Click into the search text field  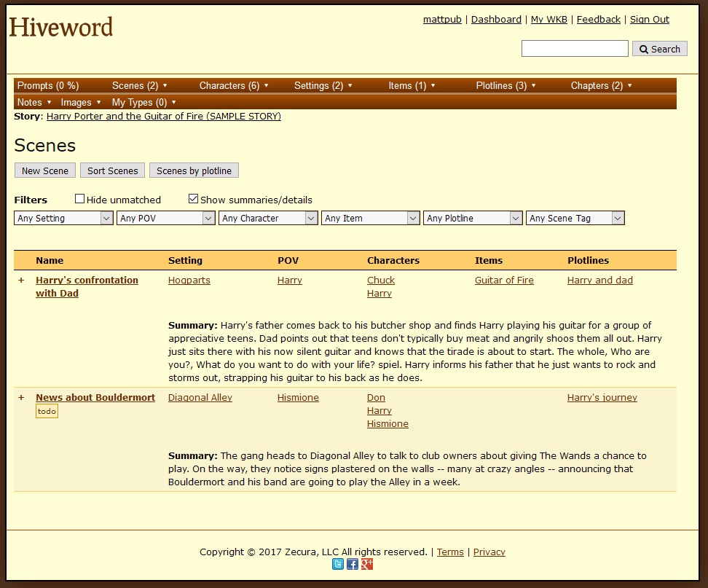(575, 49)
